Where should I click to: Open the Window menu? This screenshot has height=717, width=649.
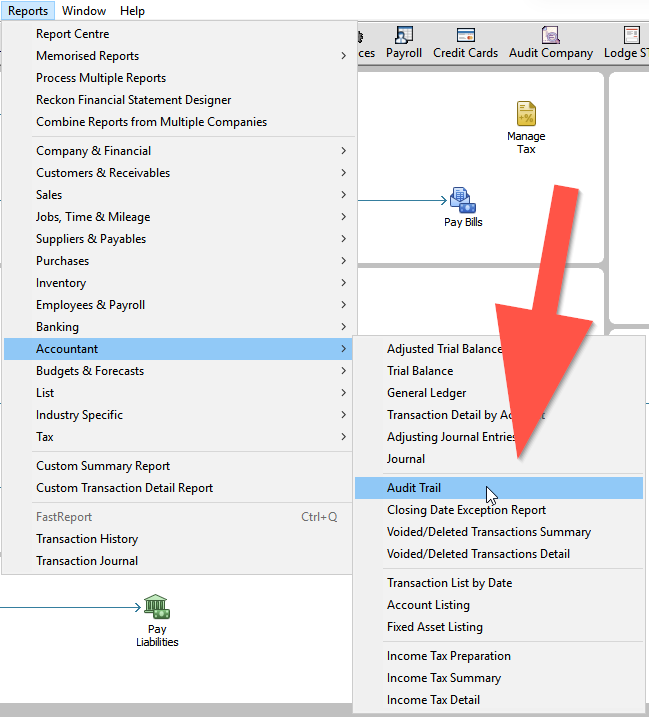pos(84,11)
